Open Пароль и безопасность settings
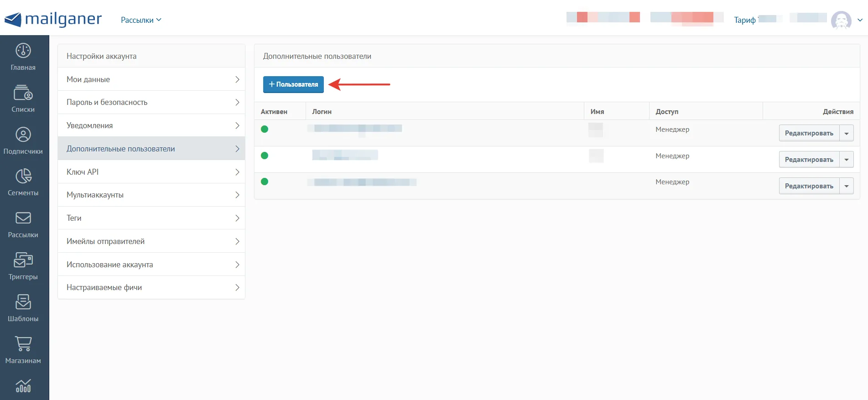Screen dimensions: 868x400 [x=151, y=102]
